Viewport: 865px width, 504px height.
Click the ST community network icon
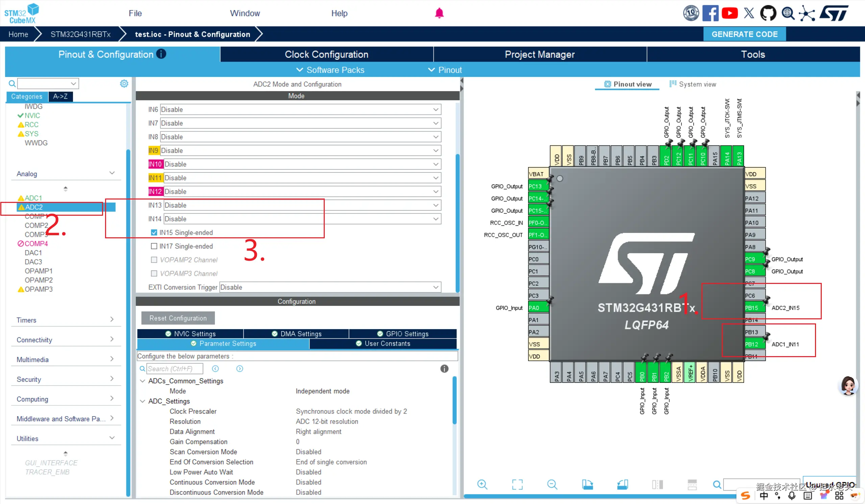point(807,14)
